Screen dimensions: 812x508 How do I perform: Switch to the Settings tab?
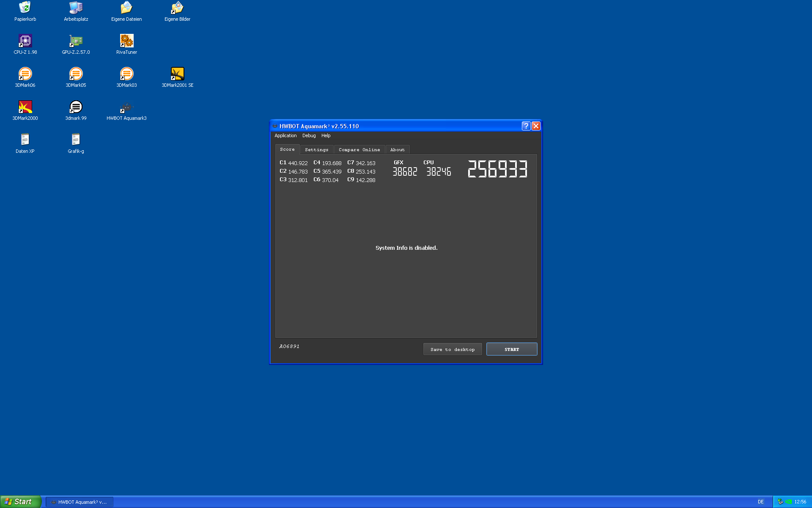316,150
